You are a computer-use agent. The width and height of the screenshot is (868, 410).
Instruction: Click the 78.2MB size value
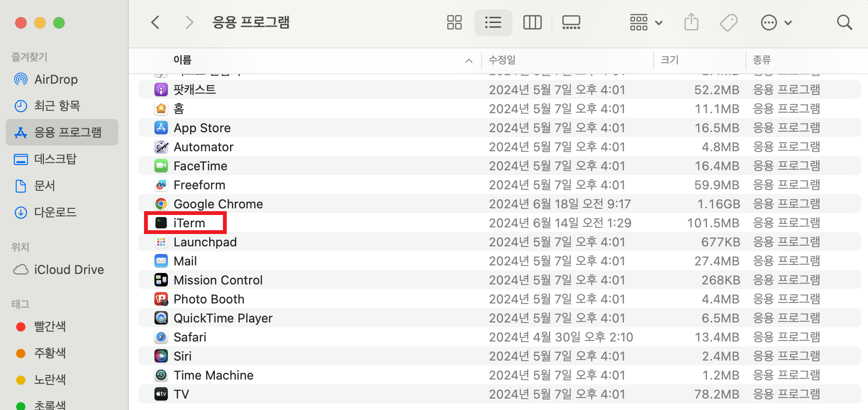tap(717, 394)
